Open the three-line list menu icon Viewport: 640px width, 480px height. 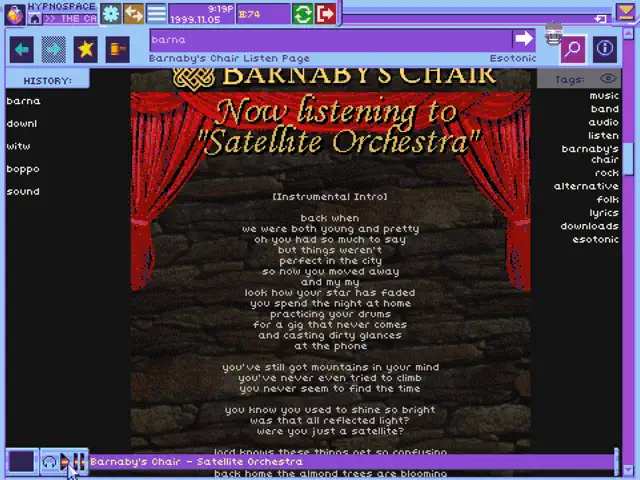coord(156,14)
